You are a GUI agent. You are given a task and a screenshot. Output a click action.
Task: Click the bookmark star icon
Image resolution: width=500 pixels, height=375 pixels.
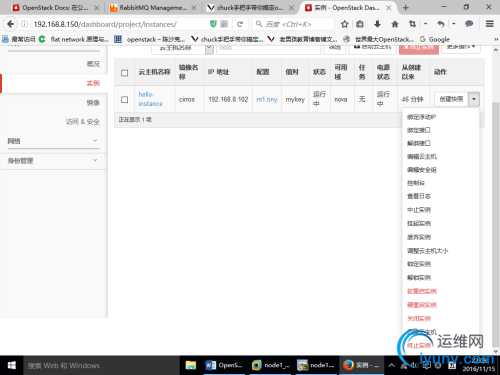[x=345, y=24]
